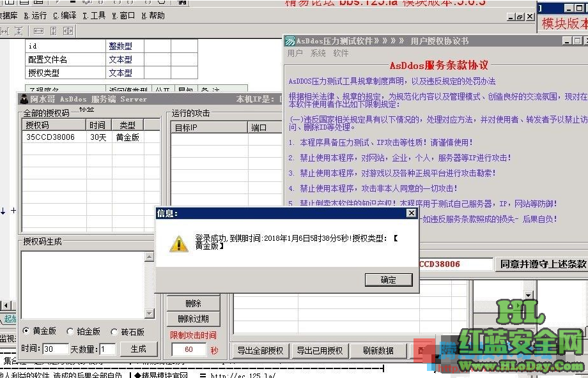This screenshot has width=588, height=378.
Task: Focus the attack time limit field showing 60
Action: [x=189, y=349]
